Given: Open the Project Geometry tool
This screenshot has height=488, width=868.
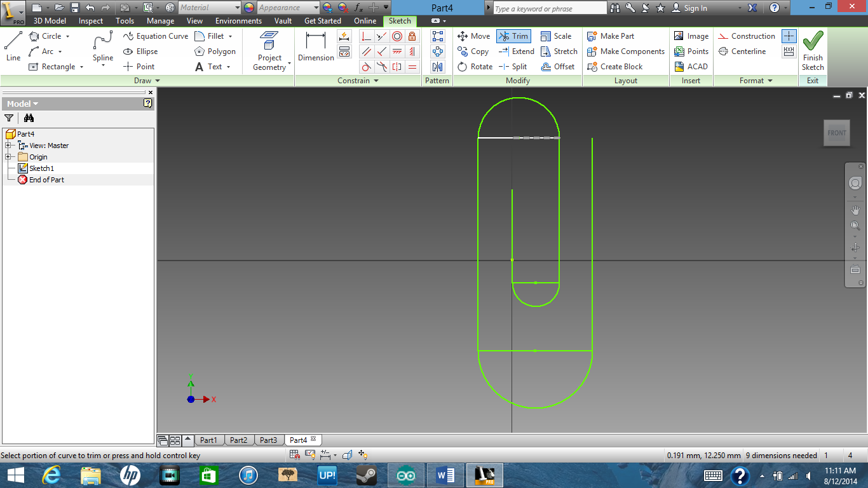Looking at the screenshot, I should (269, 51).
